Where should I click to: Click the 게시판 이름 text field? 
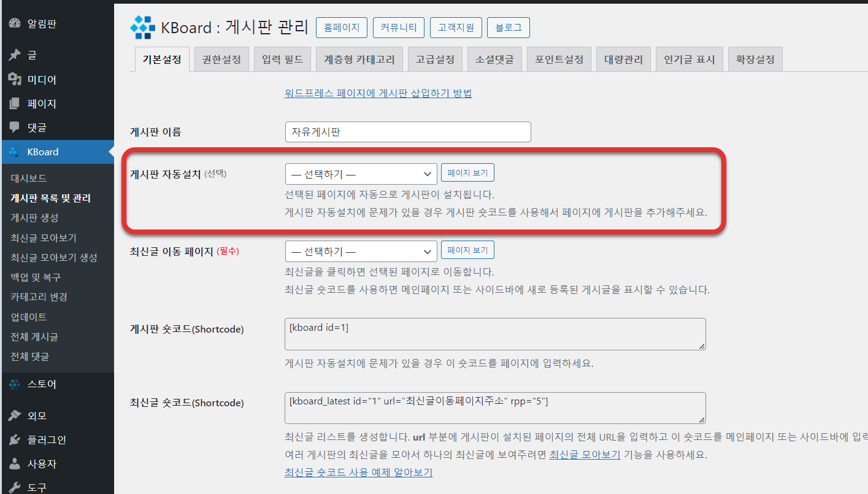pos(408,132)
